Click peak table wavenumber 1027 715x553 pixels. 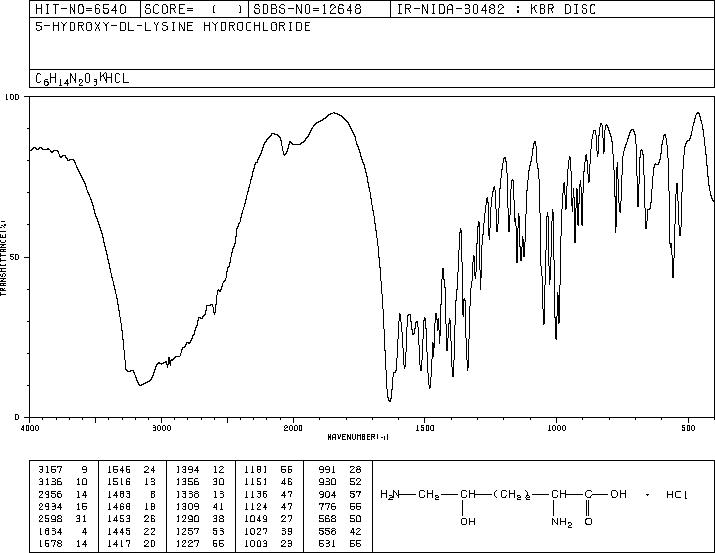click(256, 532)
